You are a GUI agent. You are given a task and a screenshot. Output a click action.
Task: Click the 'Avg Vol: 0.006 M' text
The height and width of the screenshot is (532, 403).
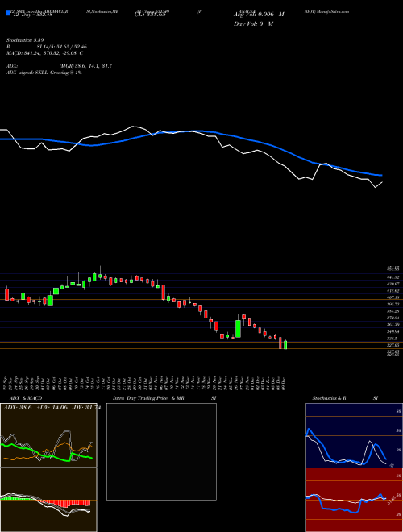tap(259, 15)
